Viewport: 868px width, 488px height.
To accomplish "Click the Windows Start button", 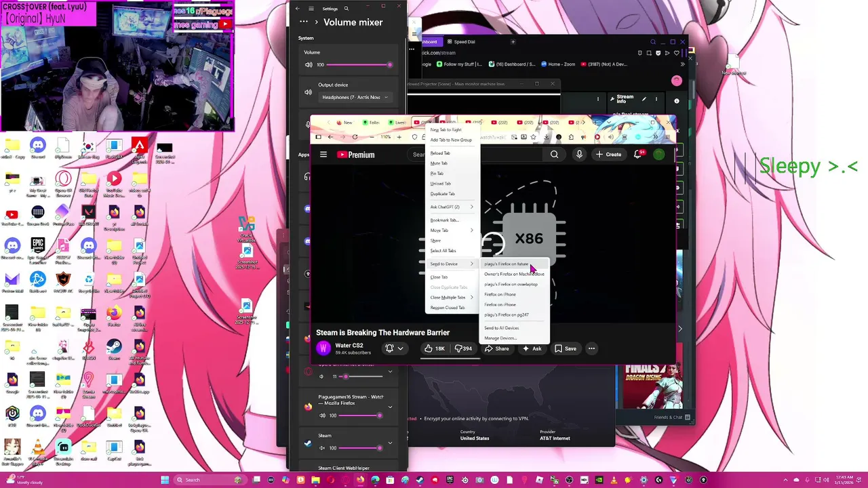I will [164, 480].
